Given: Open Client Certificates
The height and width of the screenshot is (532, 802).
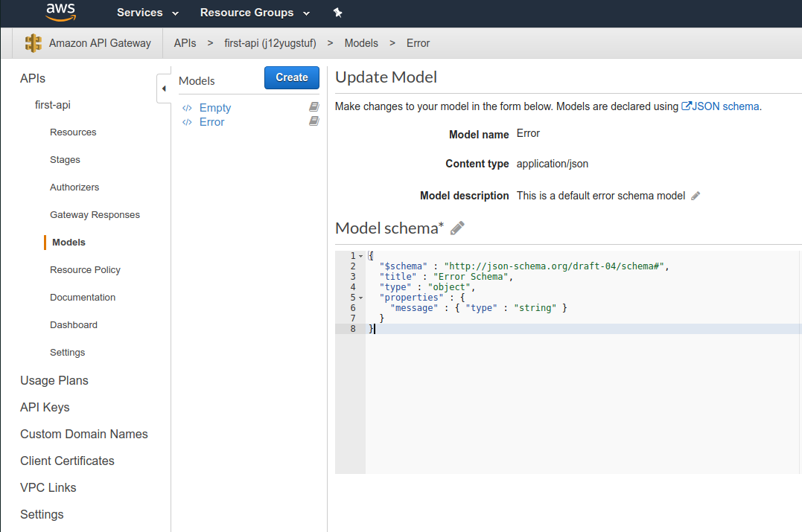Looking at the screenshot, I should coord(67,461).
